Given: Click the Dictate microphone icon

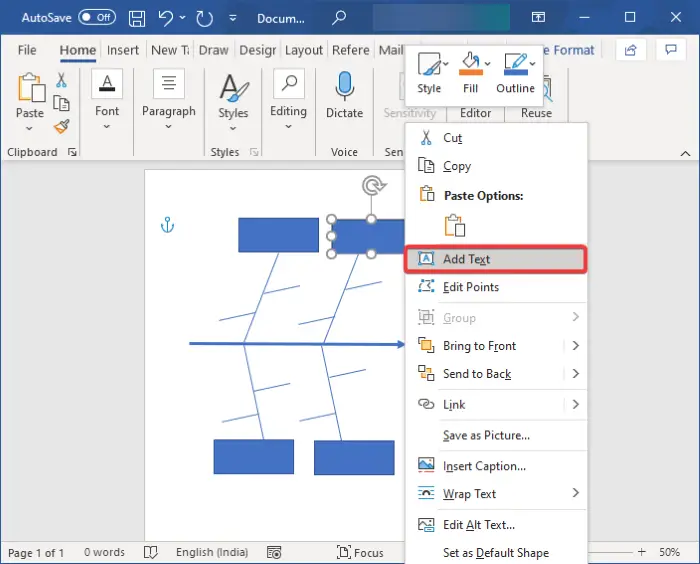Looking at the screenshot, I should pyautogui.click(x=344, y=86).
